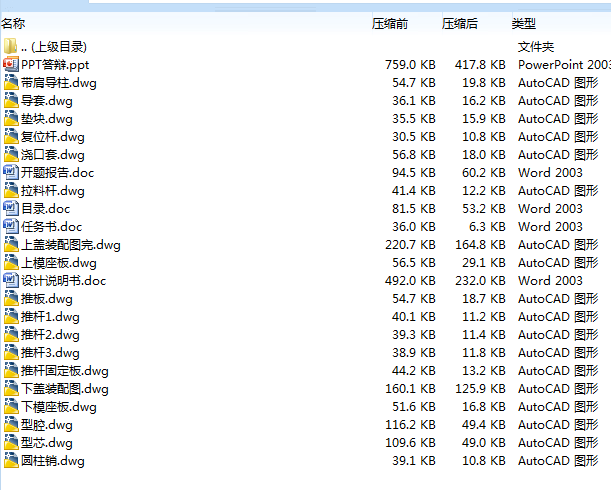This screenshot has width=611, height=490.
Task: Click the 推板.dwg AutoCAD icon
Action: click(x=11, y=299)
